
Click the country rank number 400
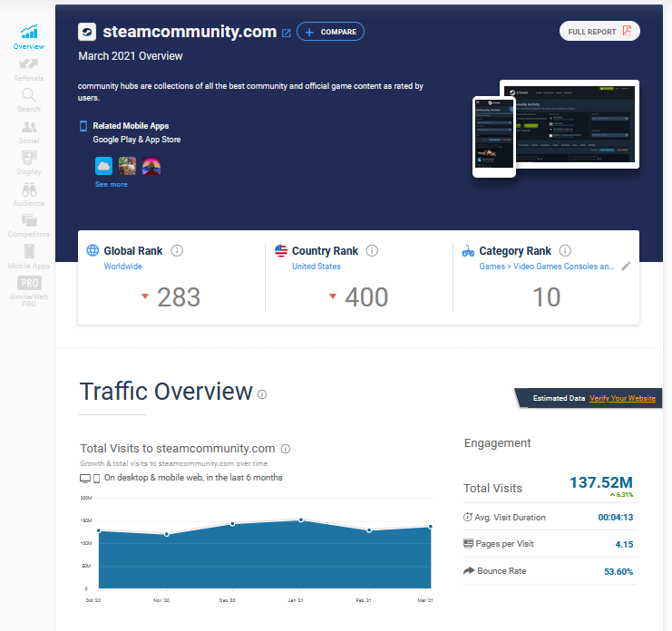366,296
